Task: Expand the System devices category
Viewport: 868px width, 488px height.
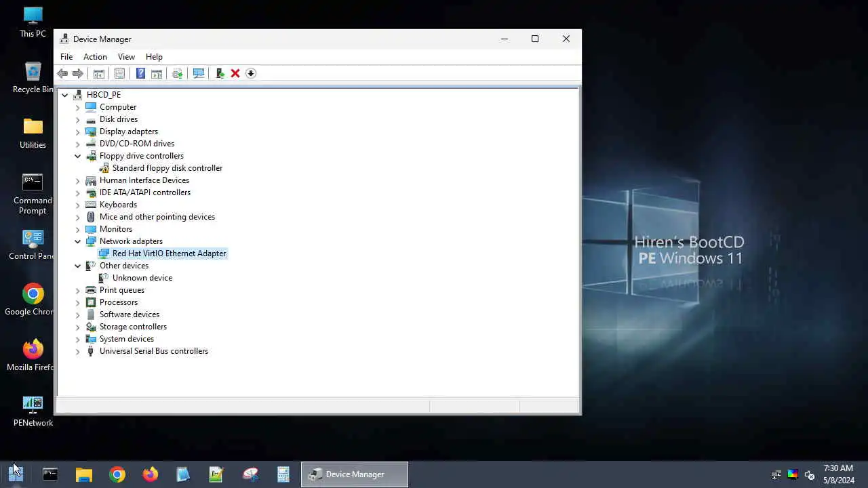Action: [77, 339]
